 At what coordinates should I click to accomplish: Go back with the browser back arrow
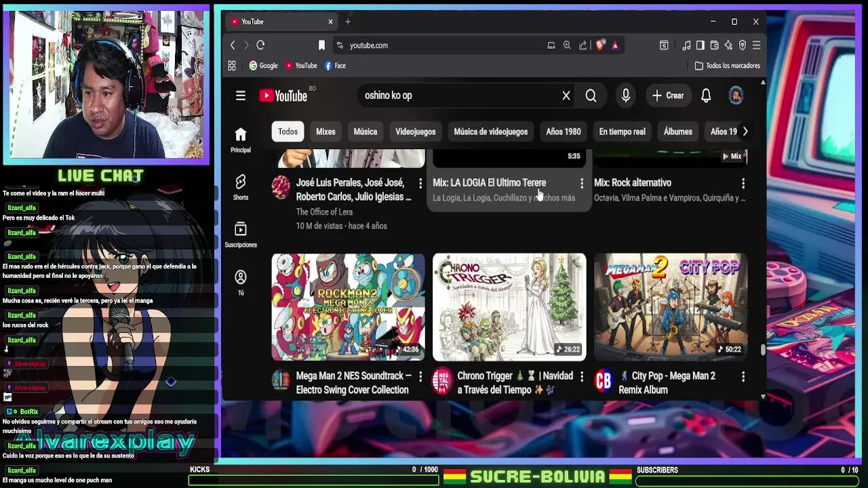[x=233, y=45]
